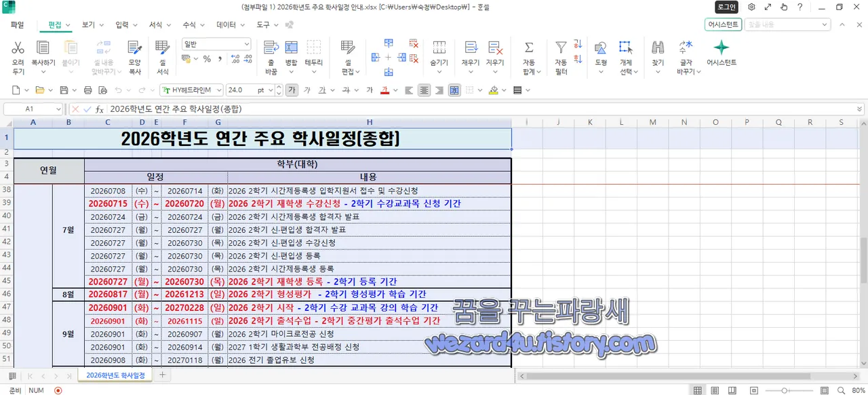868x395 pixels.
Task: Use the 모양 복사 format painter
Action: pos(135,48)
